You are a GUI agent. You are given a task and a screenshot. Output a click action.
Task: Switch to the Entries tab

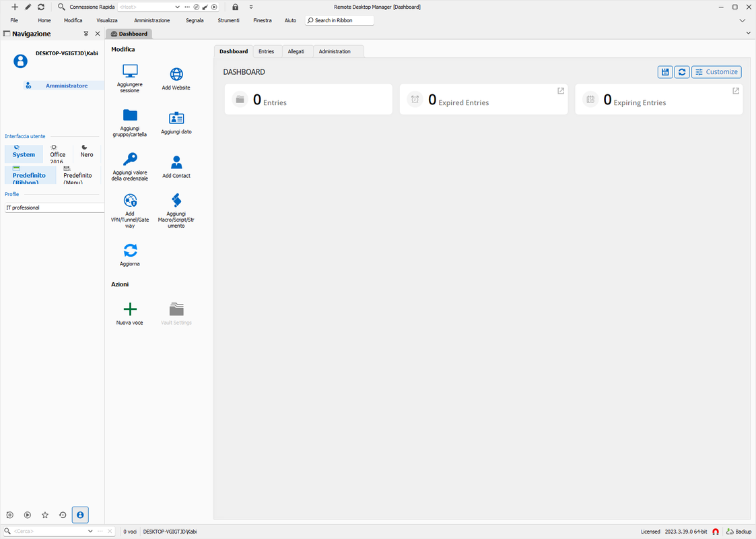point(266,51)
